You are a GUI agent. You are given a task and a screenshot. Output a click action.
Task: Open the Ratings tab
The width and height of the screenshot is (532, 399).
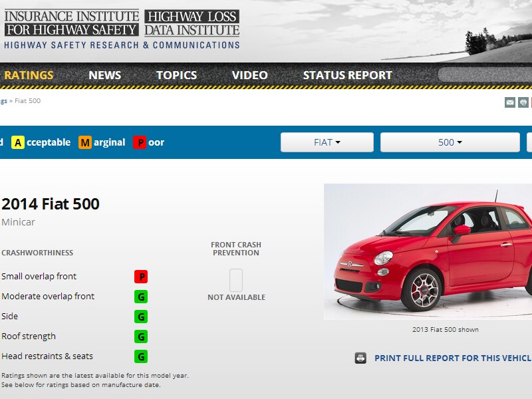[29, 75]
